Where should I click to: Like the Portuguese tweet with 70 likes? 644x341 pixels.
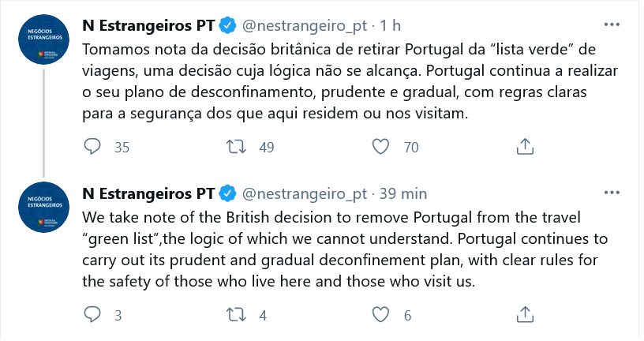coord(380,147)
